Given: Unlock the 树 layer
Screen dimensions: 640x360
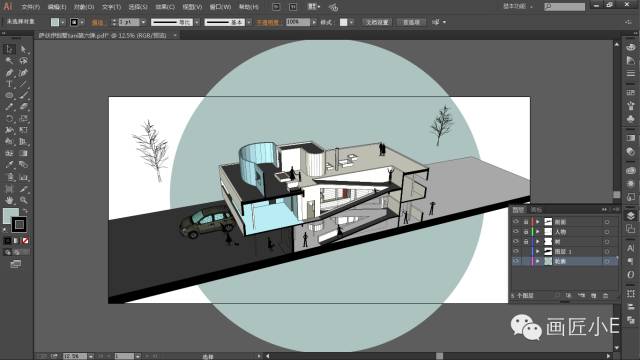Looking at the screenshot, I should (526, 241).
